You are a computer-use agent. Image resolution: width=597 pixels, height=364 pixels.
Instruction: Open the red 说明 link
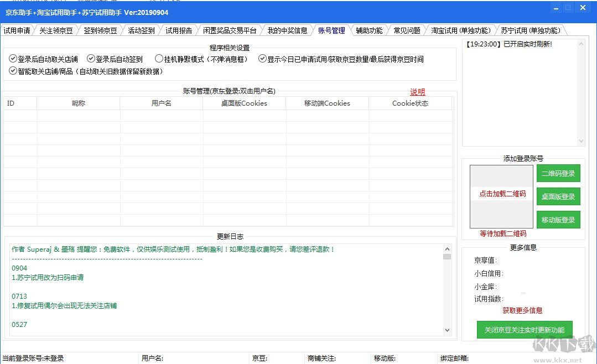(417, 92)
